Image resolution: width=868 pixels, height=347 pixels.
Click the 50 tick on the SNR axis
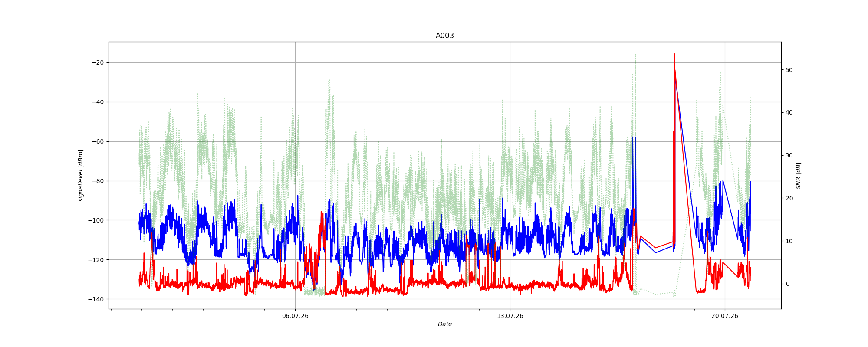click(789, 70)
